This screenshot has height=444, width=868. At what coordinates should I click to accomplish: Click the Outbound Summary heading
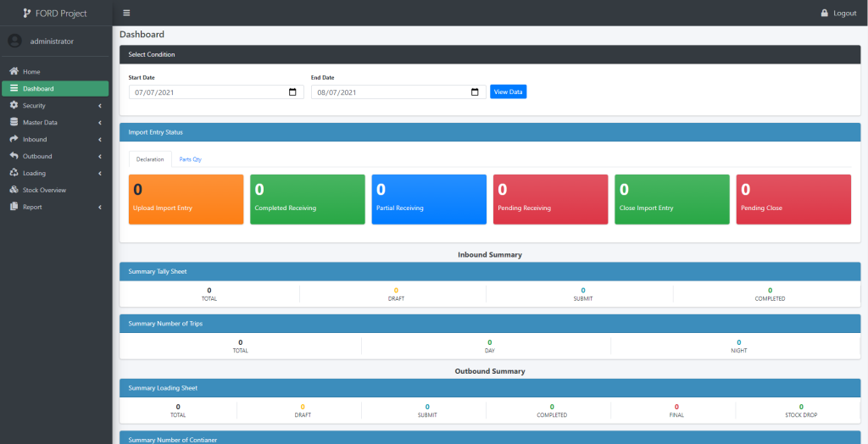pyautogui.click(x=490, y=371)
